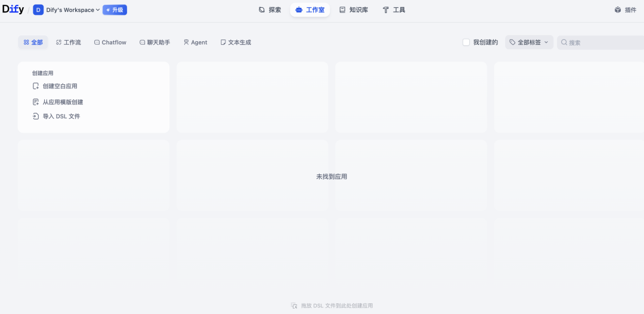
Task: Select the 工作室 studio tab
Action: (310, 10)
